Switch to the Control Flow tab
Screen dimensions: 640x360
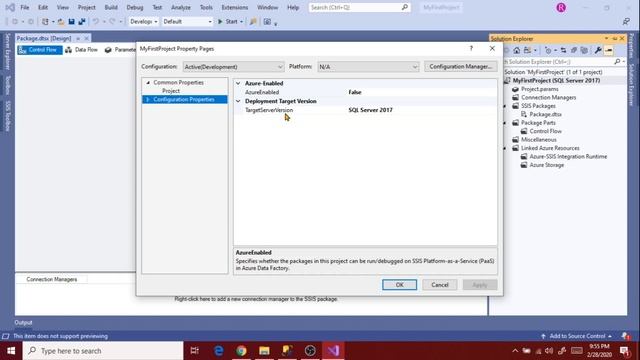40,50
